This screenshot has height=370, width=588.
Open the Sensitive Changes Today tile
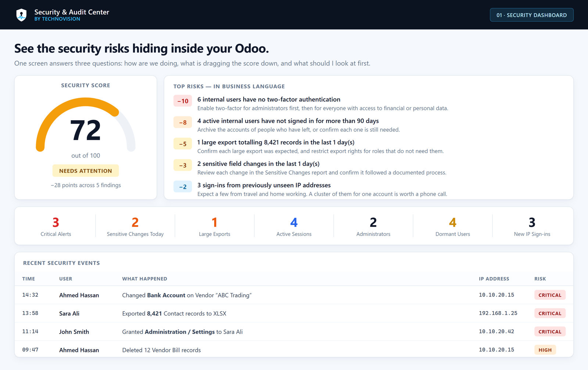135,226
